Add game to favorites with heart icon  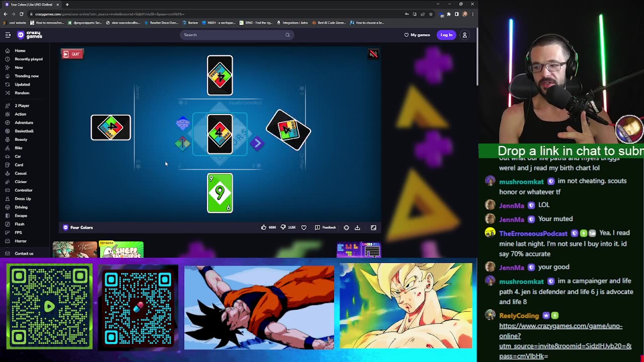tap(304, 227)
